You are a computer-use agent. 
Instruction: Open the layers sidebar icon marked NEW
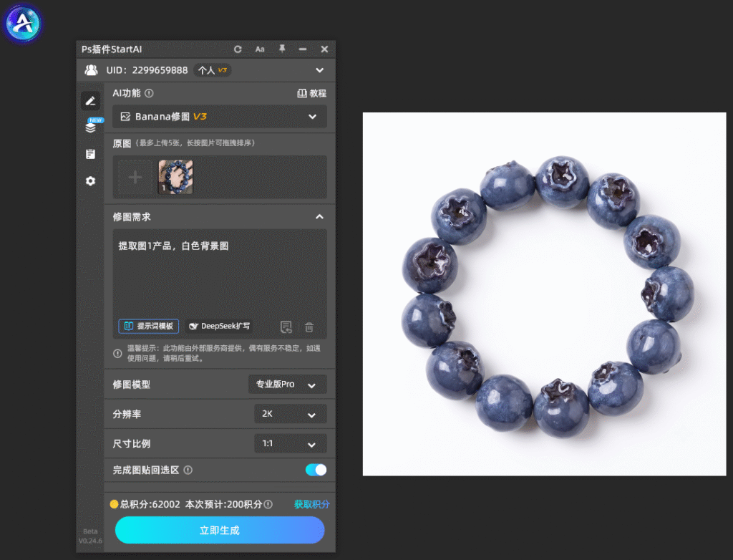coord(91,127)
